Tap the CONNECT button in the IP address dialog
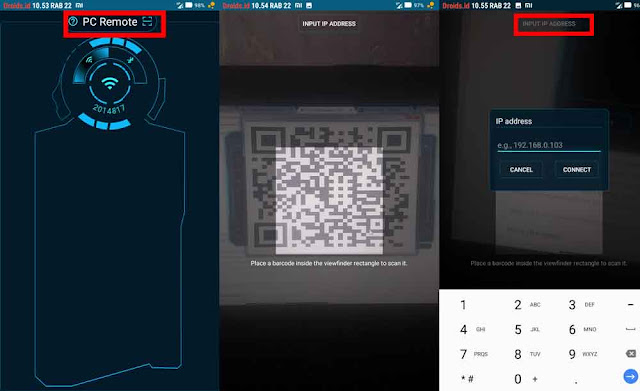 pyautogui.click(x=577, y=169)
